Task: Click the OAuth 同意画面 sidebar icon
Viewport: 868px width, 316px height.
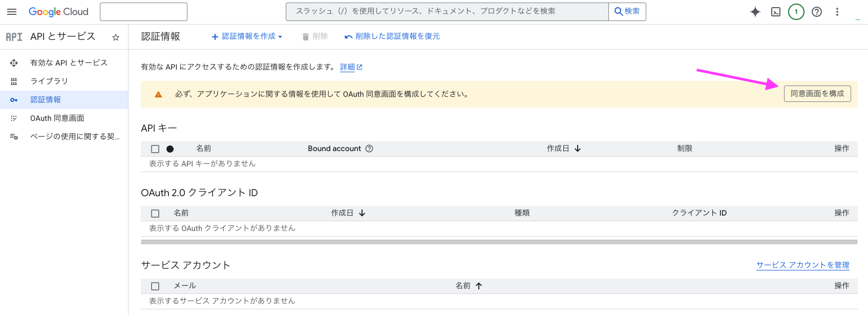Action: pos(14,118)
